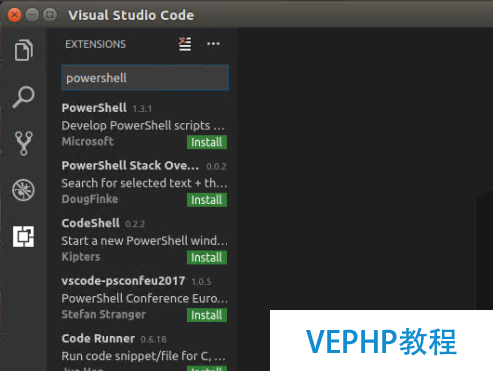Click the Stefan Stranger publisher name
The width and height of the screenshot is (493, 371).
103,314
